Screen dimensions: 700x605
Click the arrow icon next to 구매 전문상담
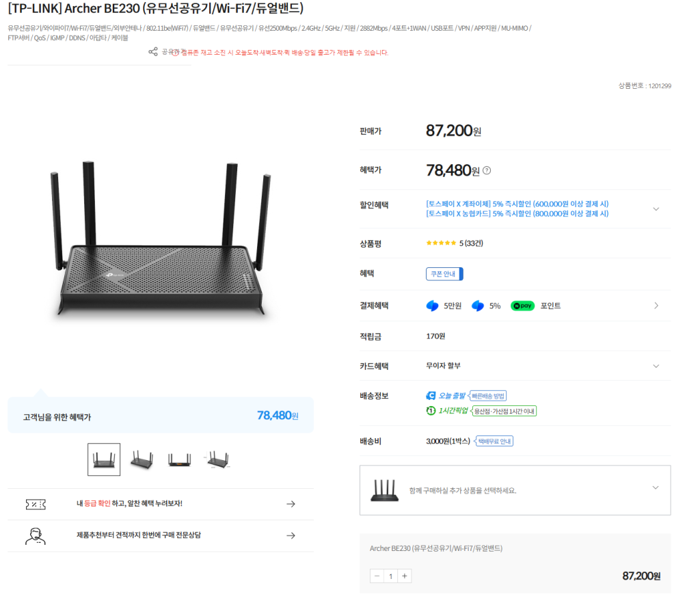coord(291,535)
